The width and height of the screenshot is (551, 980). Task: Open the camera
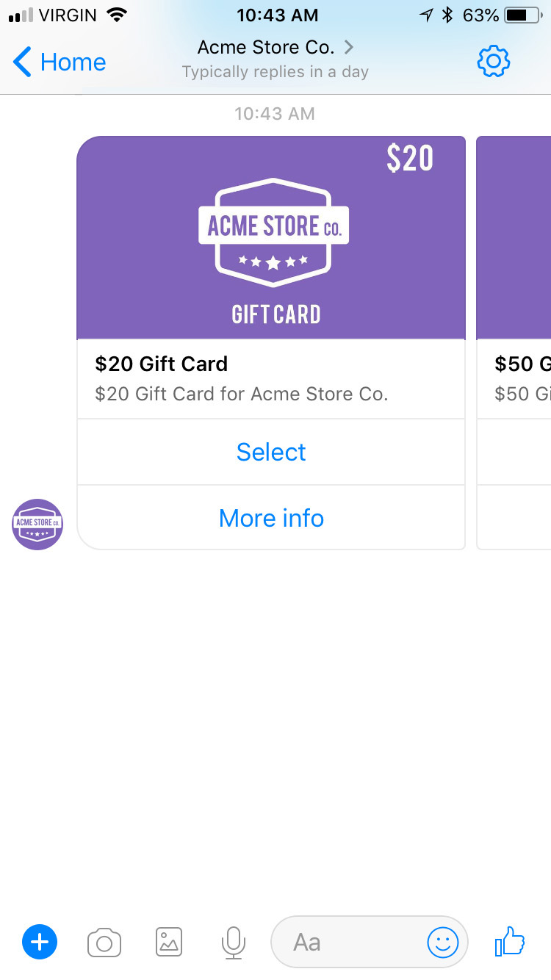tap(104, 942)
